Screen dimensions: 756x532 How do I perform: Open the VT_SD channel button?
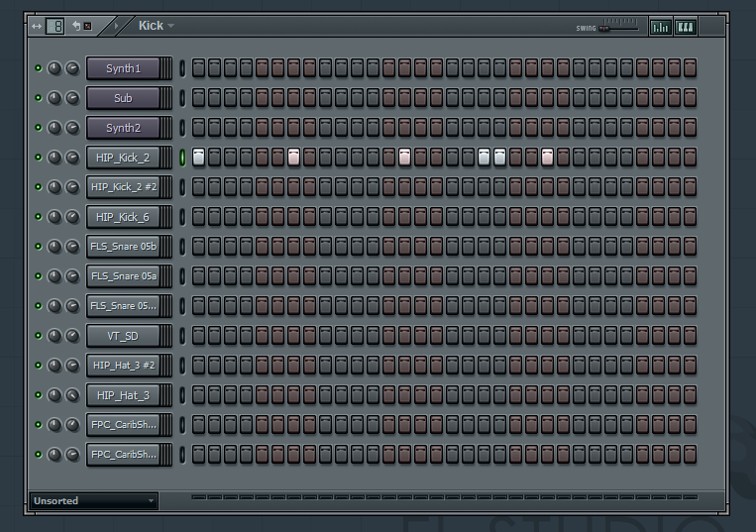(124, 336)
